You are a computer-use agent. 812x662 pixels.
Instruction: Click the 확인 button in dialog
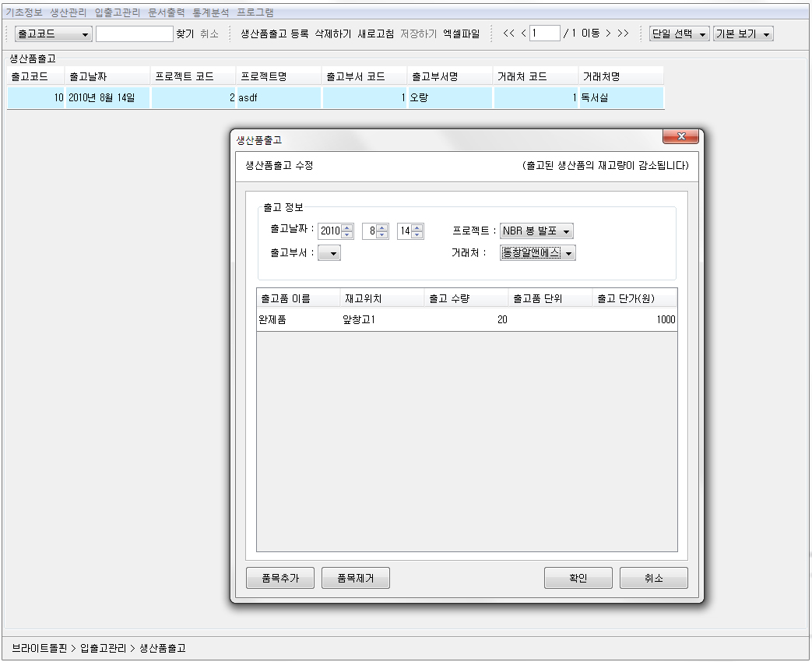[578, 578]
